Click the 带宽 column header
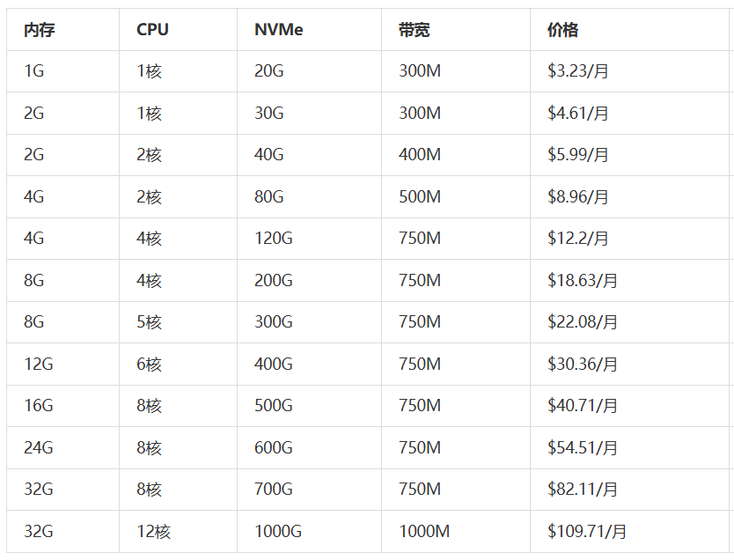734x560 pixels. pos(414,30)
